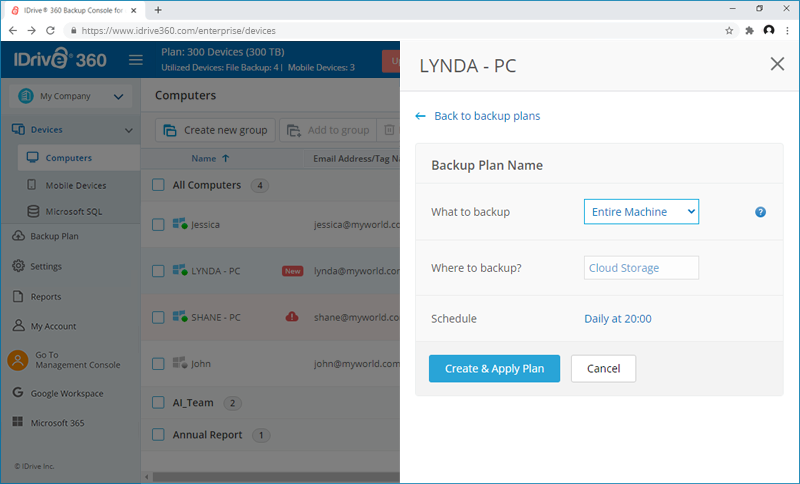Click the Computers monitor icon
The width and height of the screenshot is (800, 484).
[33, 157]
